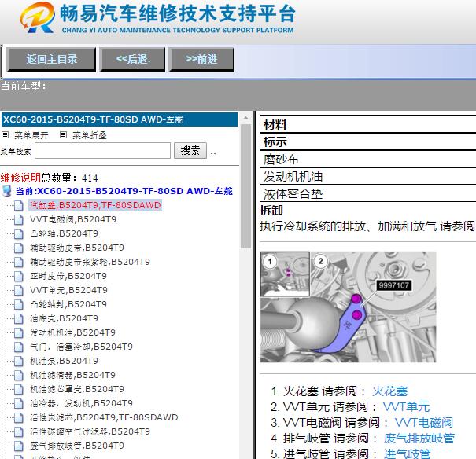Follow the 废气排放歧管 reference link
476x459 pixels.
(419, 439)
